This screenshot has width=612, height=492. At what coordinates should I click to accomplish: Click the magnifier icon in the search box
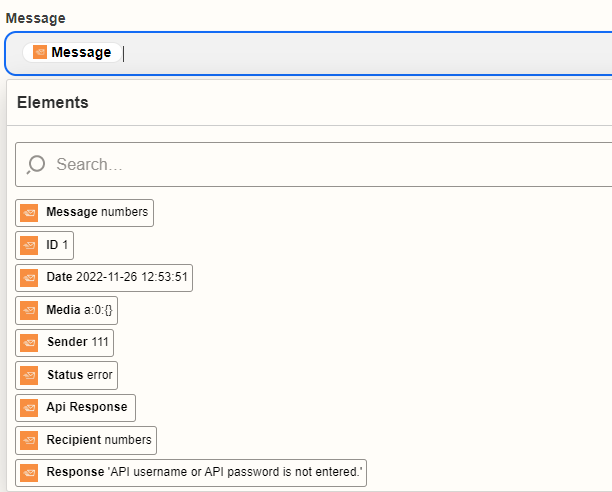[x=36, y=164]
